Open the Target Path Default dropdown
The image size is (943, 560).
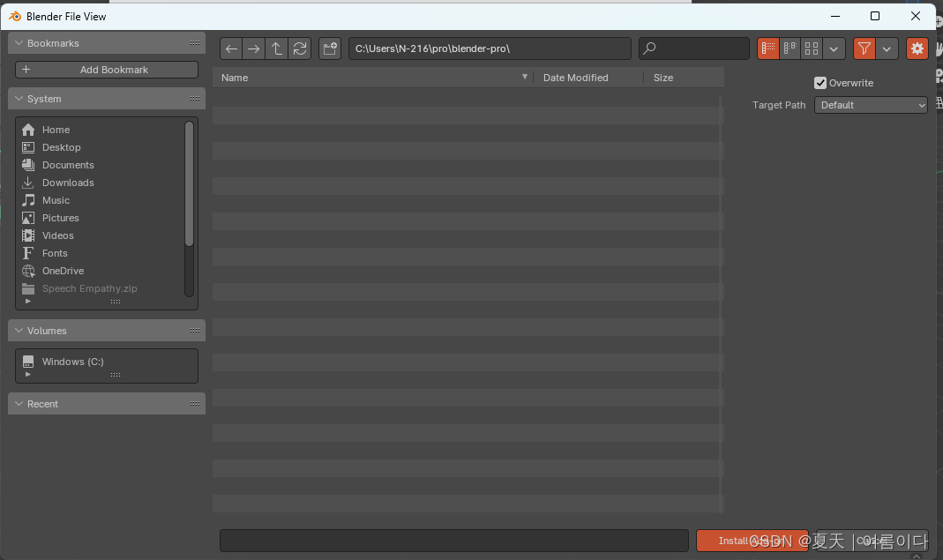(871, 105)
